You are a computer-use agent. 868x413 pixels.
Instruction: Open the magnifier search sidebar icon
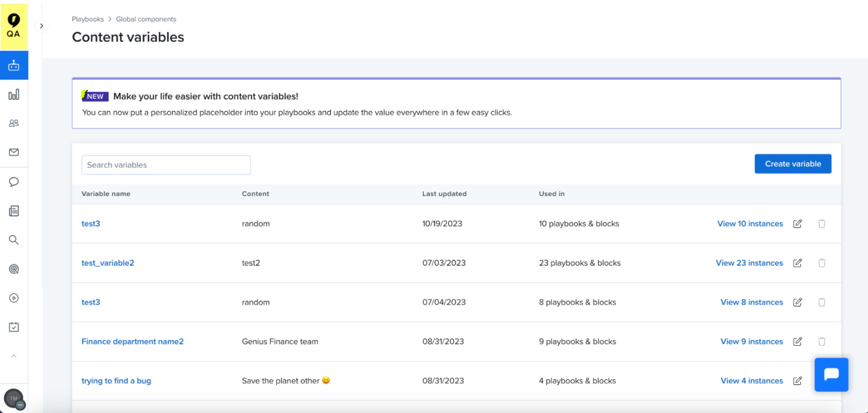pos(14,240)
